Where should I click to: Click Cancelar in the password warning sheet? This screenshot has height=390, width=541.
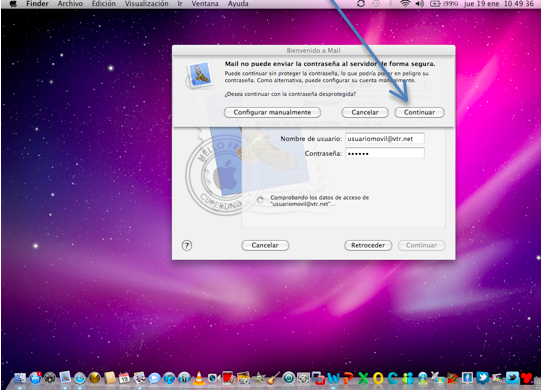365,113
